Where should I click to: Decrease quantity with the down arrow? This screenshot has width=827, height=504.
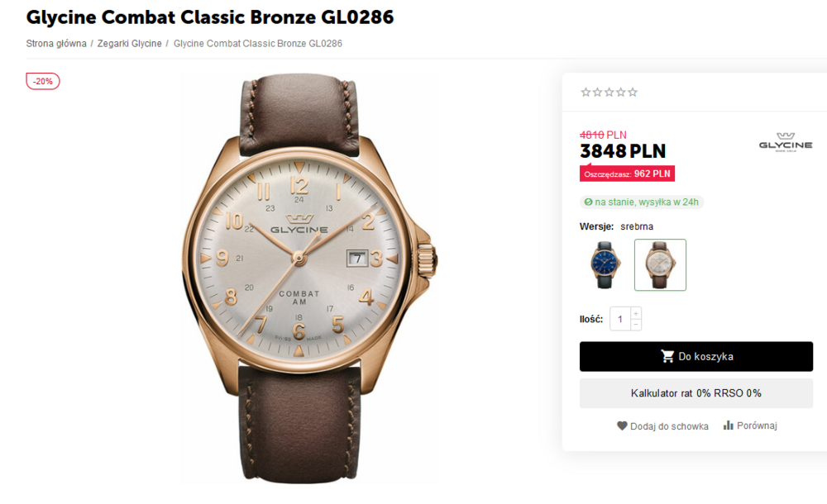pos(636,325)
